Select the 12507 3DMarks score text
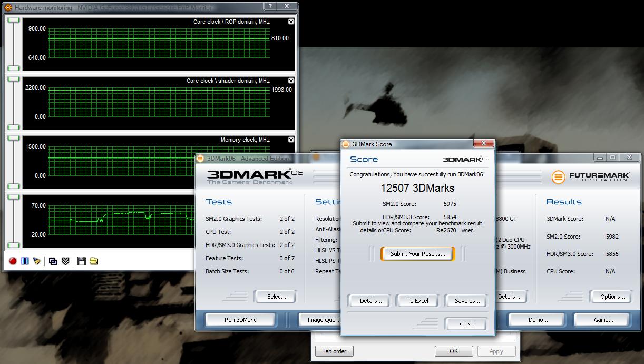The width and height of the screenshot is (644, 364). [x=417, y=188]
